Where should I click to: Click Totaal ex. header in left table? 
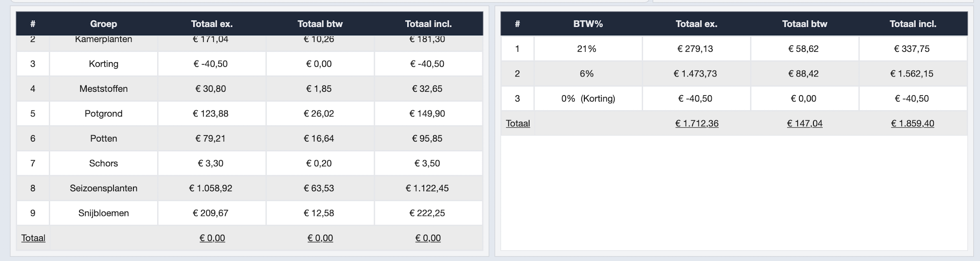click(x=212, y=24)
